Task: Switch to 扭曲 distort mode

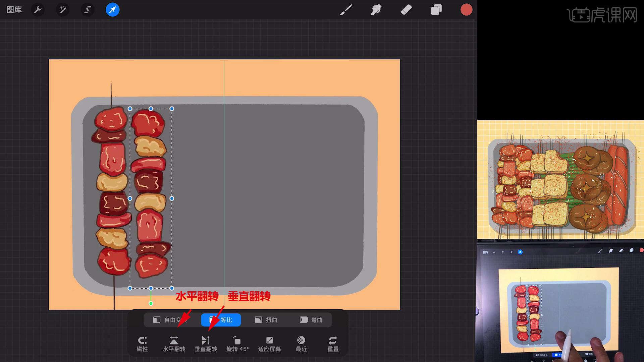Action: tap(266, 320)
